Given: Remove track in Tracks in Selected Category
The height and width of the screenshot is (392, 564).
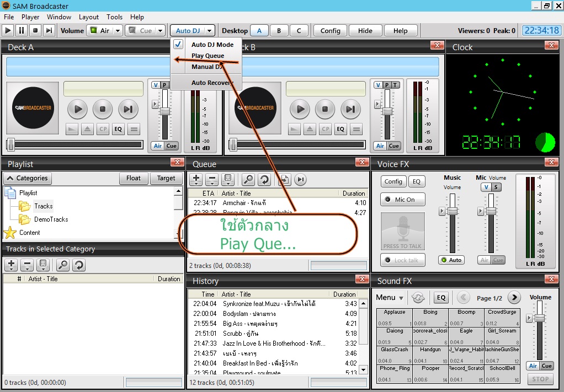Looking at the screenshot, I should (27, 265).
